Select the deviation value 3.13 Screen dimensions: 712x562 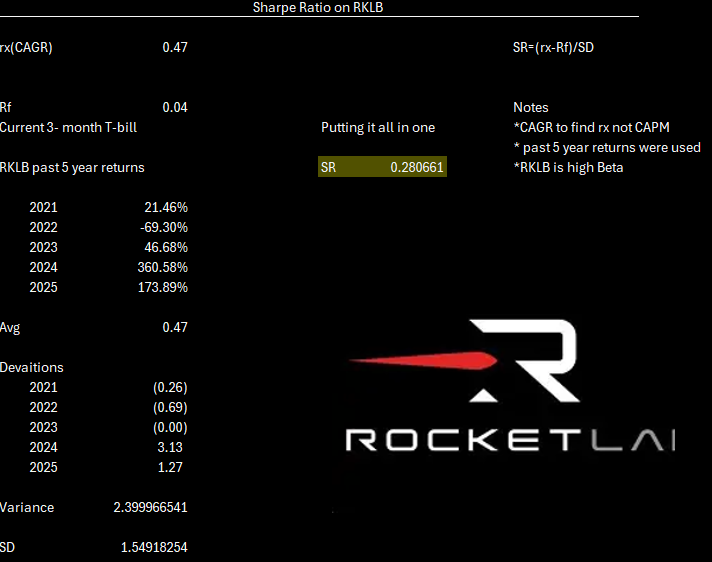coord(170,447)
